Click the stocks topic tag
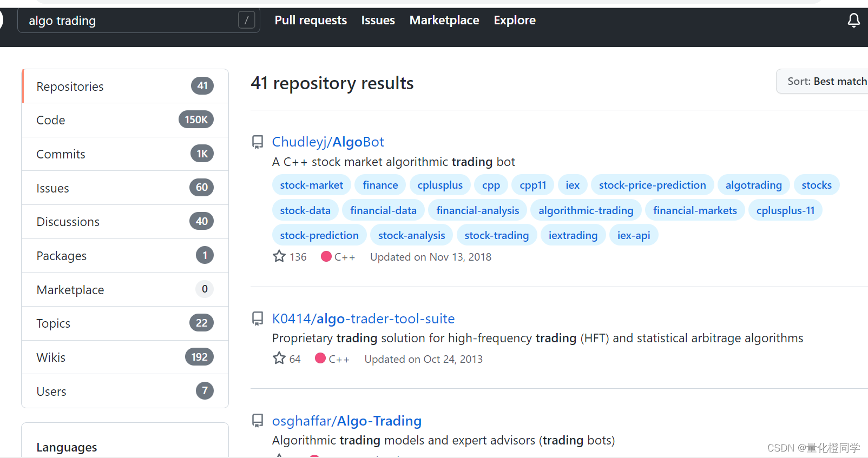Image resolution: width=868 pixels, height=458 pixels. 817,185
